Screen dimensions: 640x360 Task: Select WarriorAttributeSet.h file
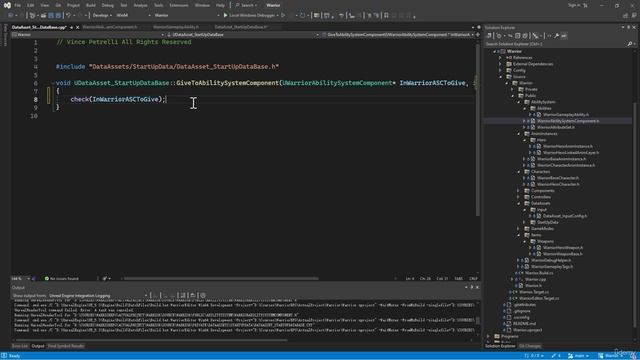tap(556, 127)
